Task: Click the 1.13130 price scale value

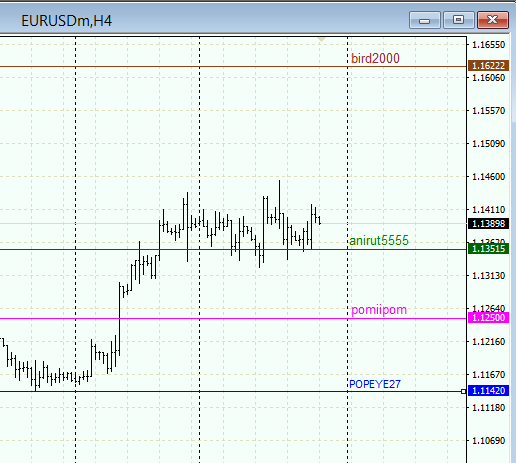Action: click(489, 276)
